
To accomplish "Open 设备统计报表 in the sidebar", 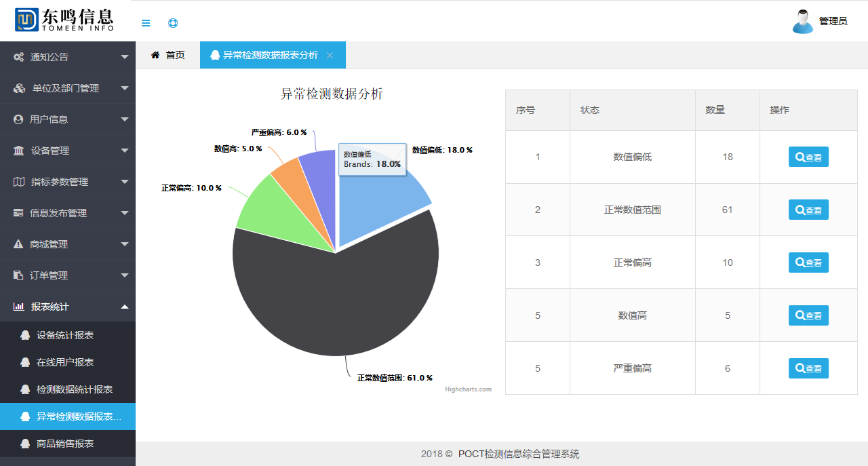I will coord(65,335).
